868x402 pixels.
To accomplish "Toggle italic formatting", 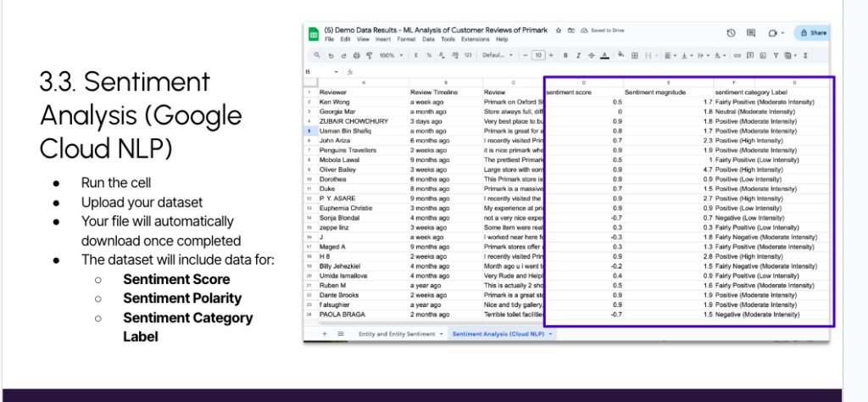I will 578,55.
